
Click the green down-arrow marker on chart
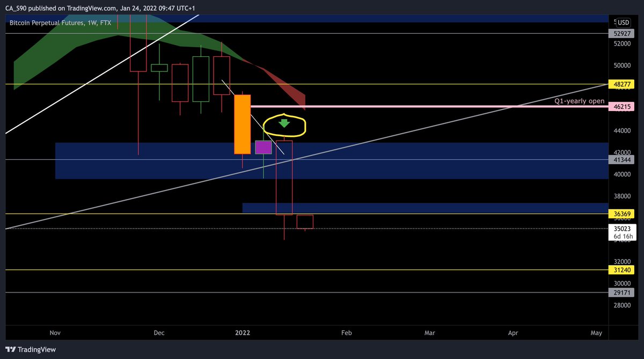point(284,123)
